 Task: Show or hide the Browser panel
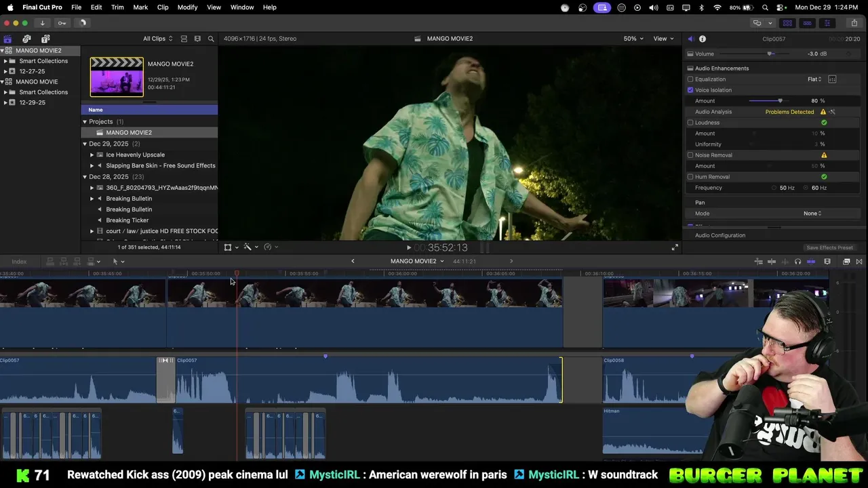click(x=787, y=23)
